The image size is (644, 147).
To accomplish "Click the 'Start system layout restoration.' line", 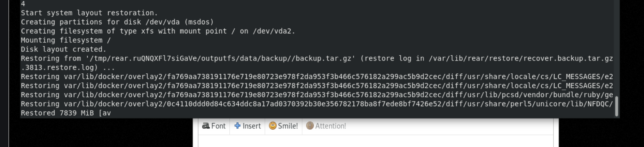I will click(x=89, y=13).
